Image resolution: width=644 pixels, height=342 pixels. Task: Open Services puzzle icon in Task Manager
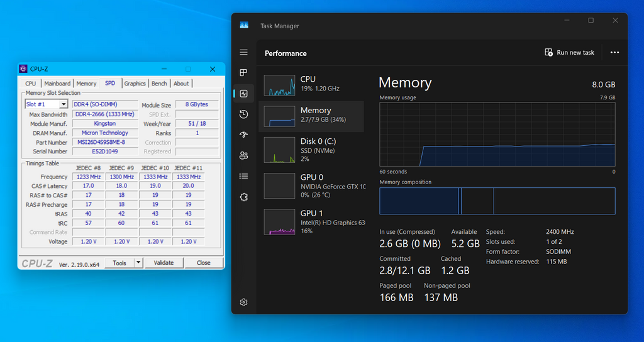[243, 197]
